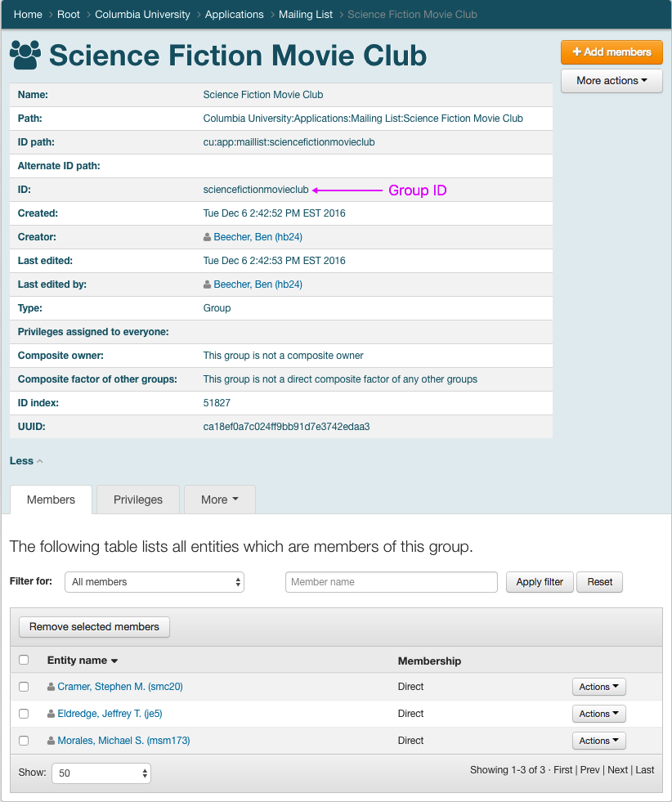672x802 pixels.
Task: Click the Next pagination link
Action: (617, 770)
